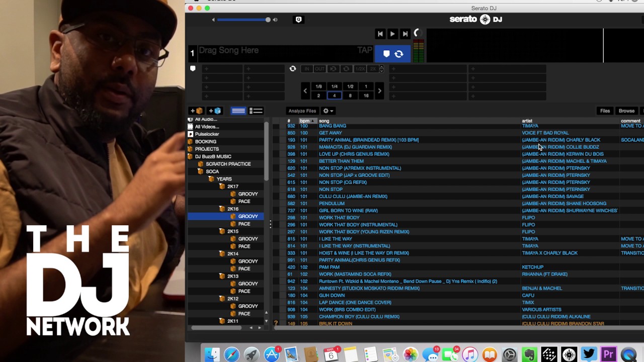Shift the auto loop sizes right with the arrow

pyautogui.click(x=379, y=91)
